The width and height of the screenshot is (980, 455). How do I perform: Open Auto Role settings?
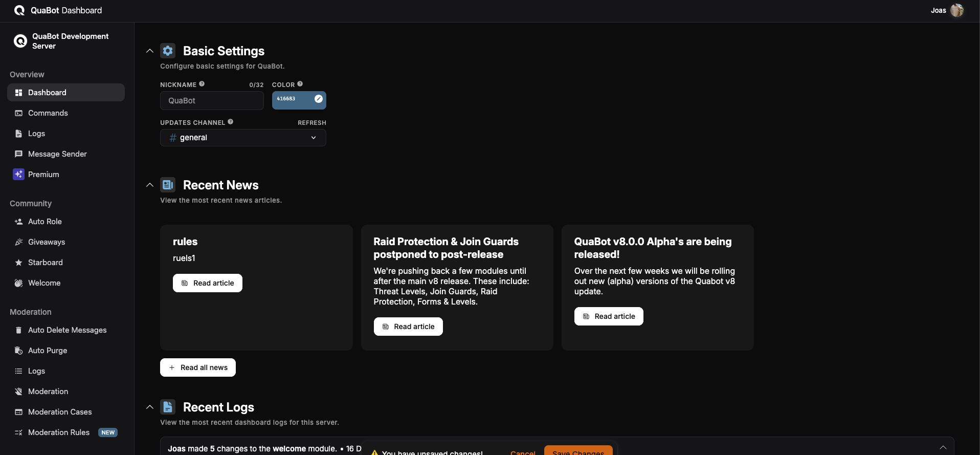[66, 222]
